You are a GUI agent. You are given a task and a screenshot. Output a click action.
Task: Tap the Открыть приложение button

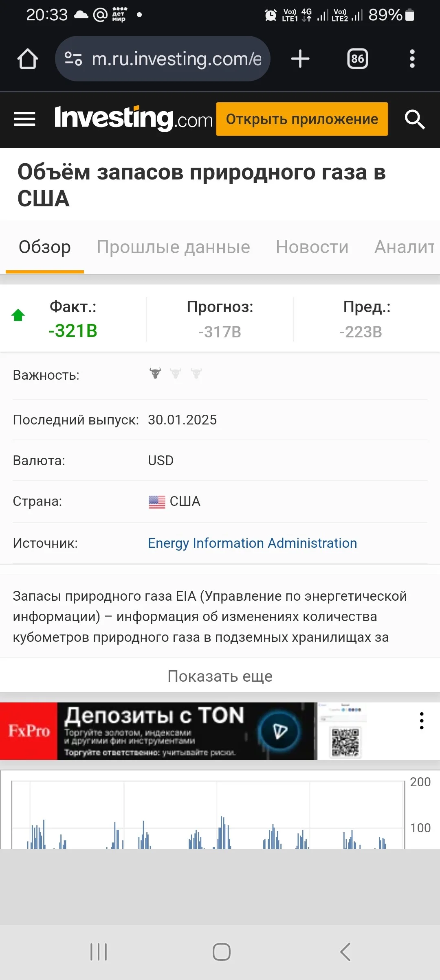tap(302, 119)
